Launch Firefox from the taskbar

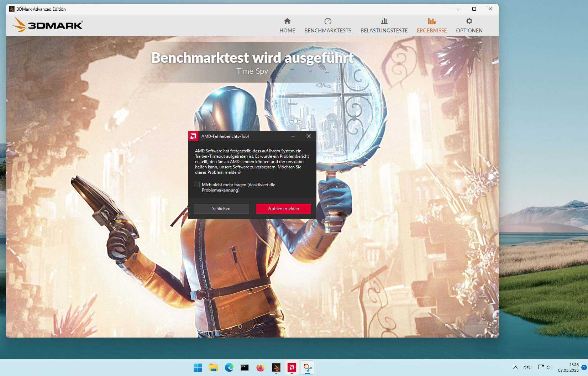click(261, 367)
